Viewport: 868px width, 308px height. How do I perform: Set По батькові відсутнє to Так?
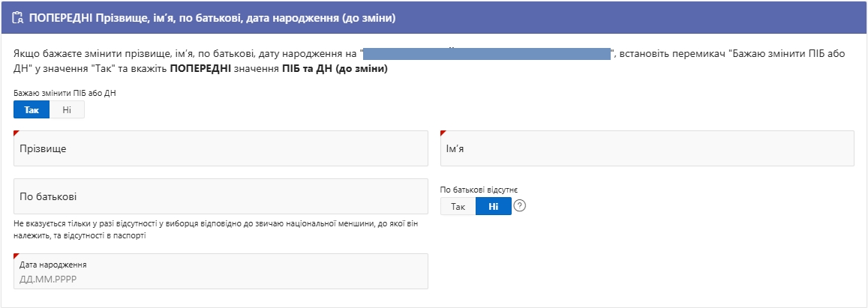tap(458, 206)
